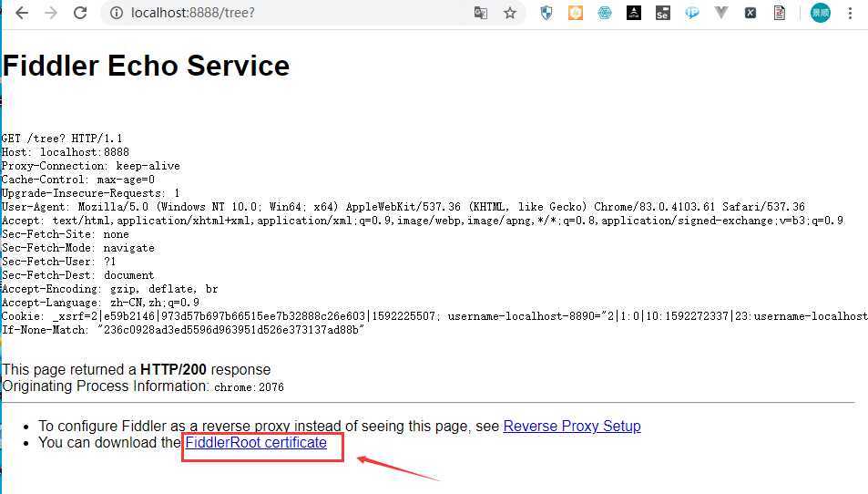This screenshot has height=494, width=868.
Task: Open the dark X extension
Action: 751,13
